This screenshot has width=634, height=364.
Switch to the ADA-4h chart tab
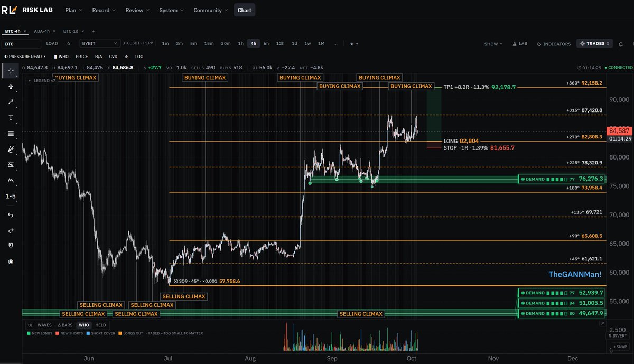(41, 31)
